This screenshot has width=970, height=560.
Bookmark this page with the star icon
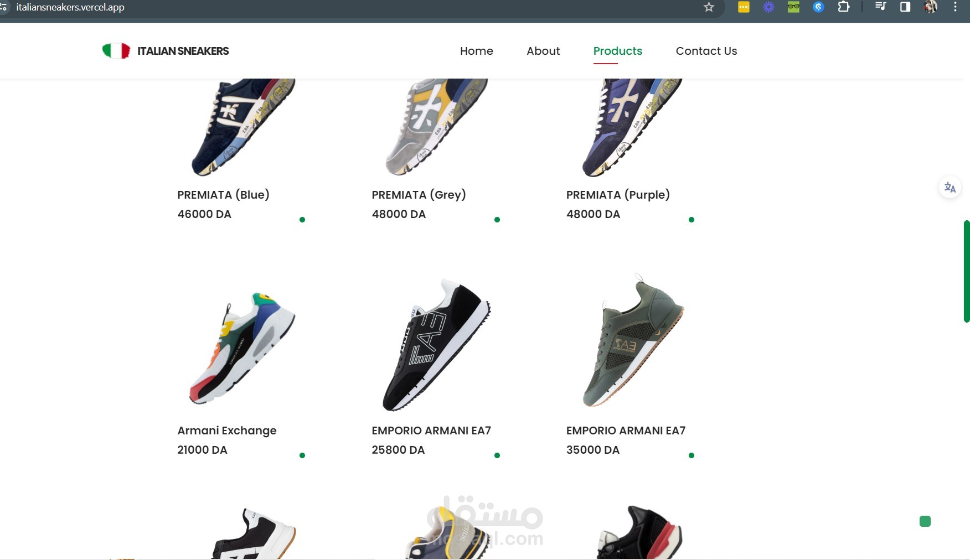(709, 7)
